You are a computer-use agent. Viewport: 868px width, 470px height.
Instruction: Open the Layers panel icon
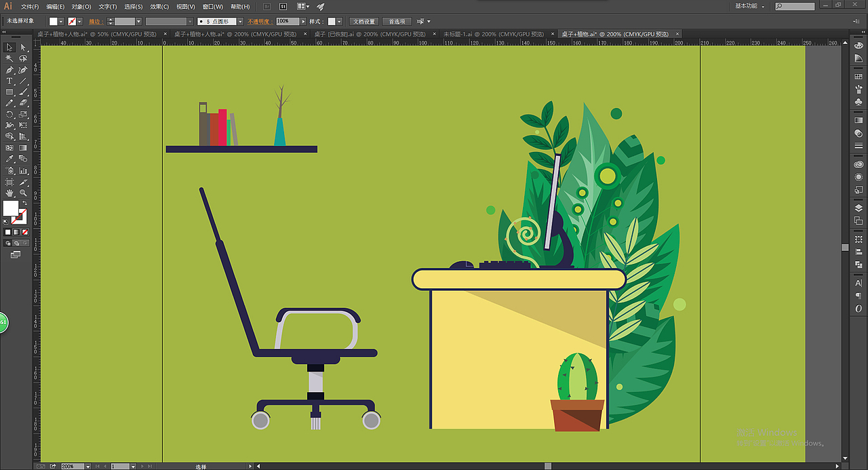[x=859, y=208]
